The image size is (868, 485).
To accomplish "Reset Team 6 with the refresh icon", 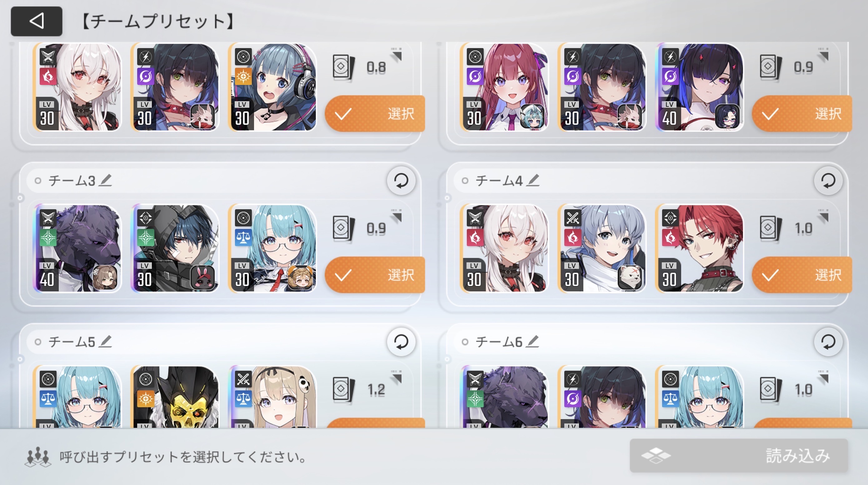I will tap(828, 342).
